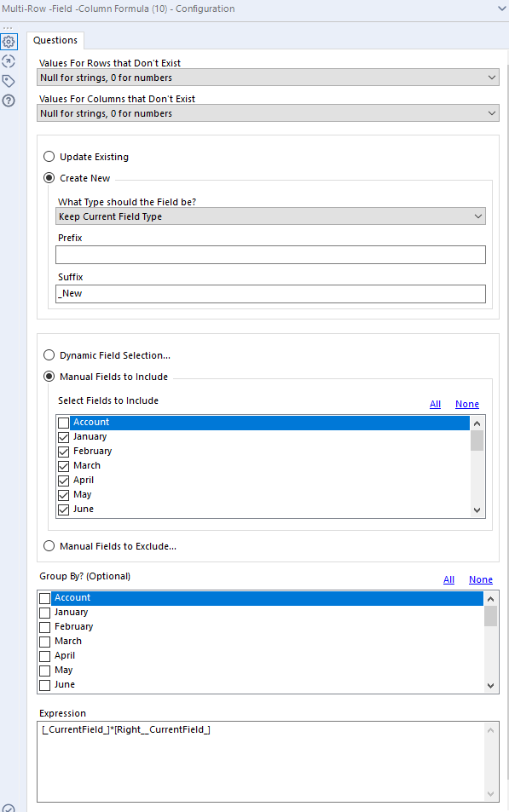Viewport: 509px width, 812px height.
Task: Click scroll down arrow of Fields to Include list
Action: coord(477,510)
